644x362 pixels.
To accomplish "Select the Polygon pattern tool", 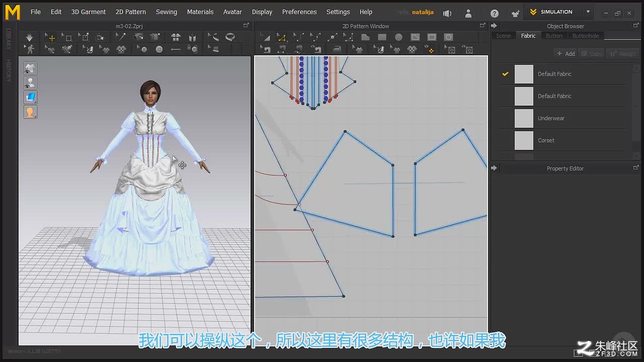I will [x=365, y=37].
